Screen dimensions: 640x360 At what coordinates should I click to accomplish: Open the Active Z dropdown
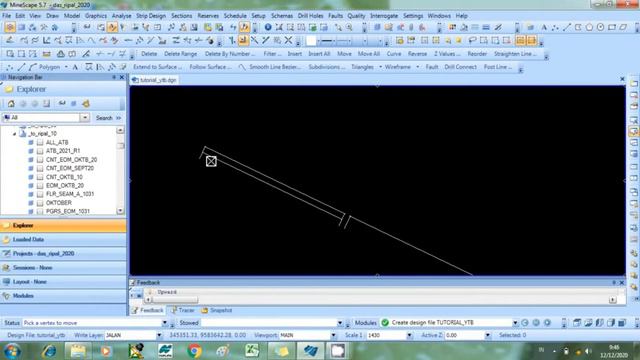point(487,336)
